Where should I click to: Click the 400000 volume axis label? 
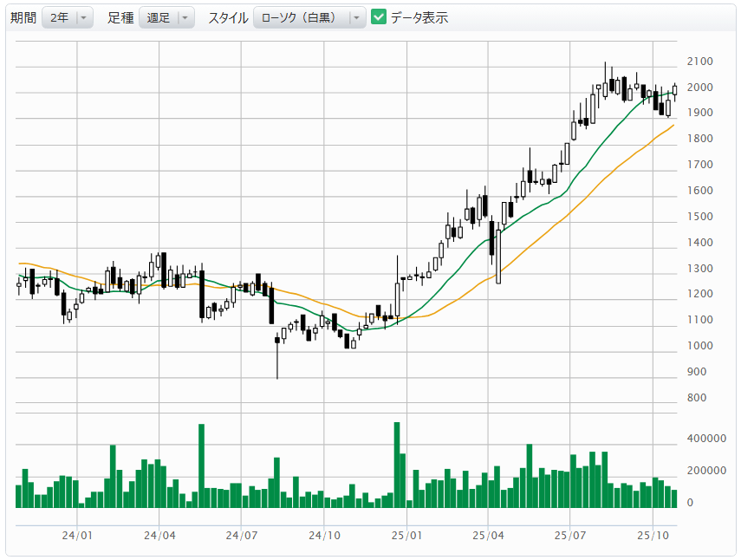tap(708, 439)
